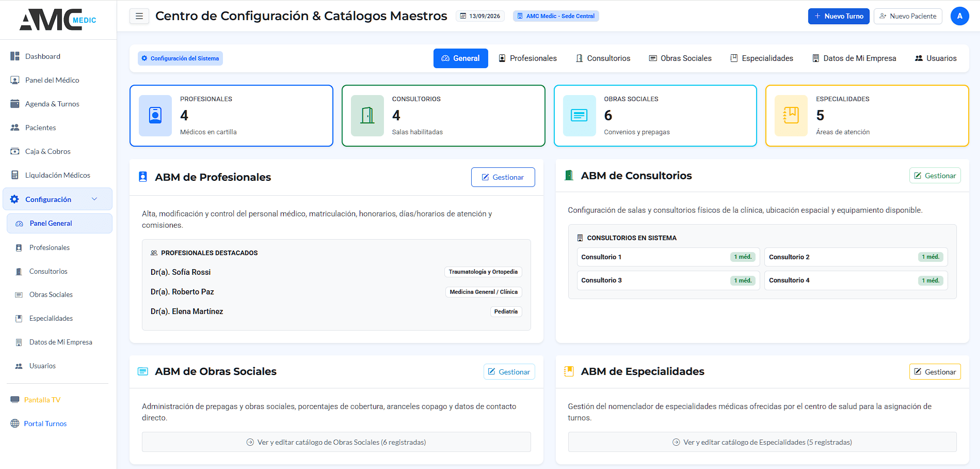Click the ABM de Obras Sociales header icon
Image resolution: width=980 pixels, height=469 pixels.
point(143,372)
